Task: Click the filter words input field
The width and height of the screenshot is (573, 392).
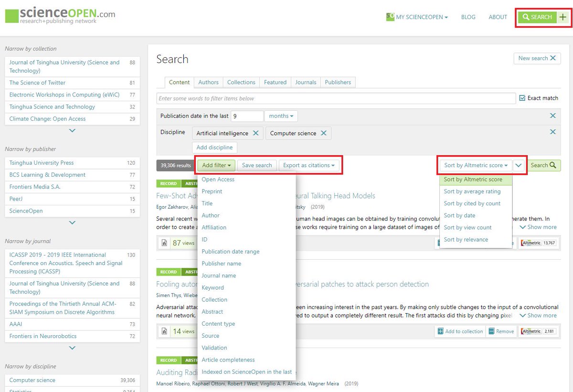Action: click(x=336, y=98)
